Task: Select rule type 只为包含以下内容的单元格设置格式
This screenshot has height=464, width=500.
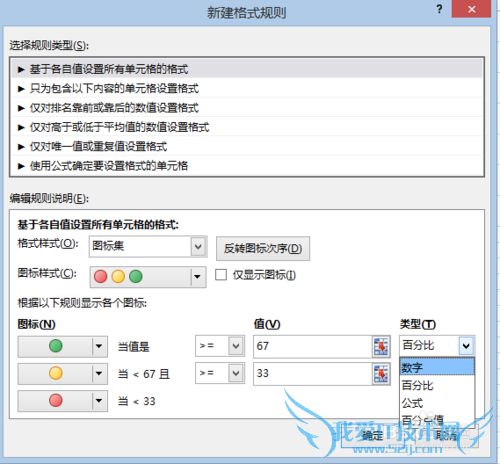Action: click(247, 88)
